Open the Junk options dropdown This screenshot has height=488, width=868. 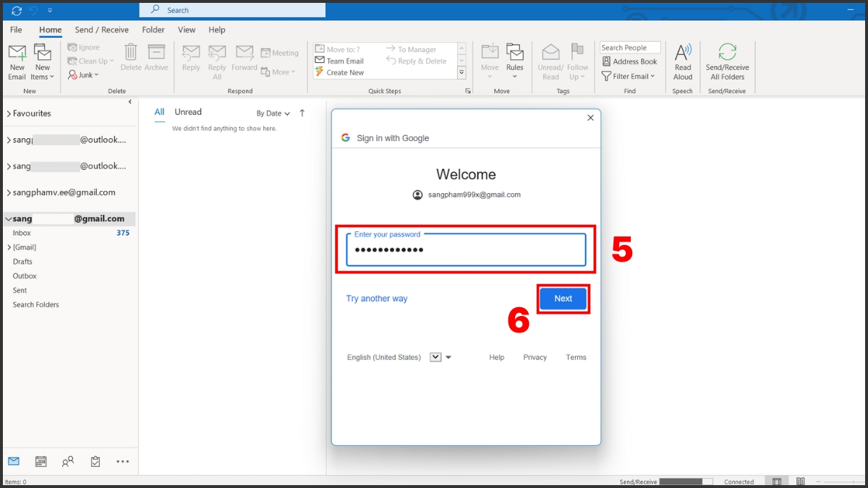(x=83, y=74)
